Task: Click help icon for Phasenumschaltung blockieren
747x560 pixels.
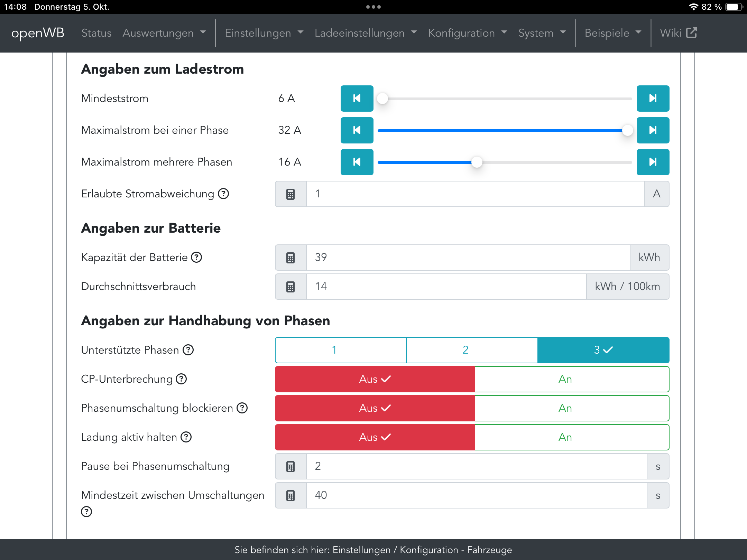Action: point(242,408)
